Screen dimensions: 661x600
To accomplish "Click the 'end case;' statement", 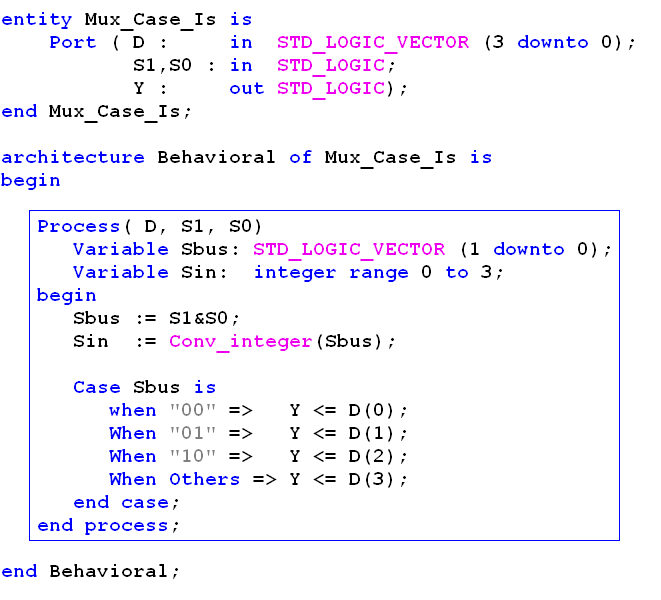I will point(126,502).
